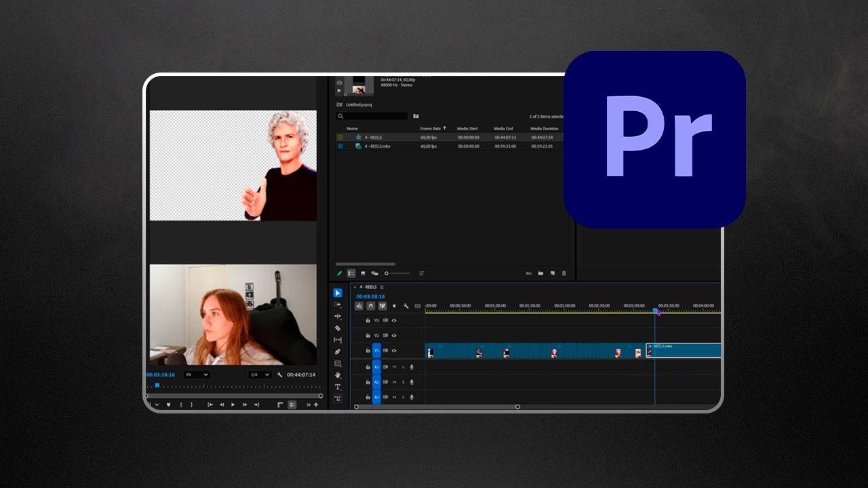Expand the monitor button editor plus
The height and width of the screenshot is (488, 868).
point(316,405)
